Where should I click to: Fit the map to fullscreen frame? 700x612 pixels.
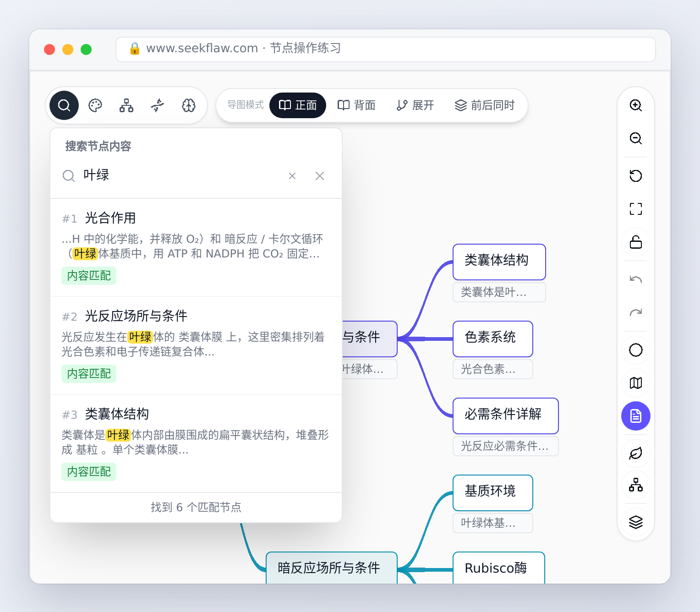tap(636, 209)
